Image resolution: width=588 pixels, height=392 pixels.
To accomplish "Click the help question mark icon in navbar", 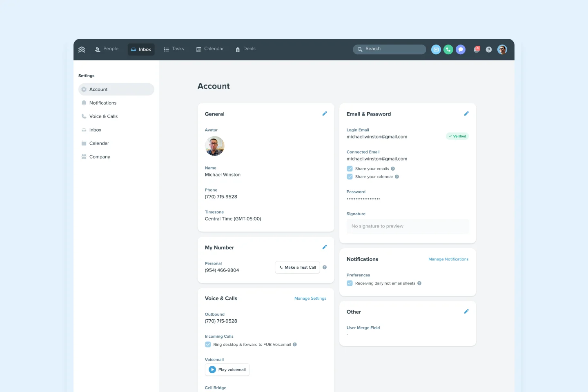I will tap(489, 49).
